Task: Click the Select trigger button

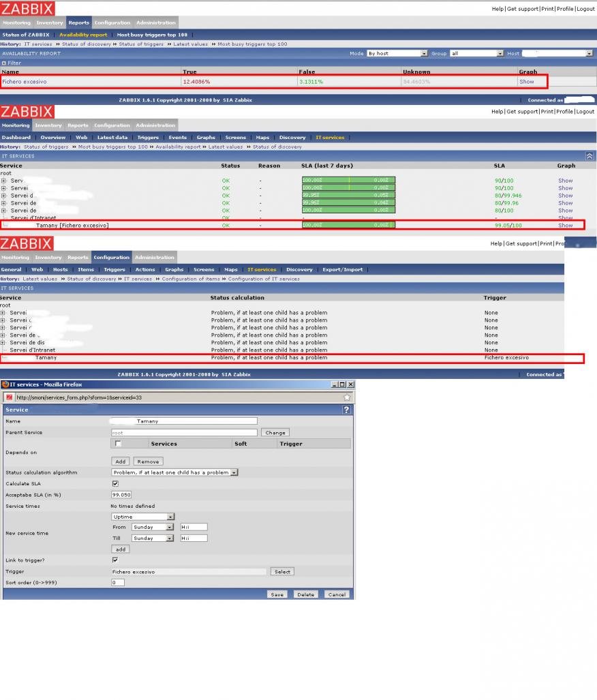Action: [x=282, y=572]
